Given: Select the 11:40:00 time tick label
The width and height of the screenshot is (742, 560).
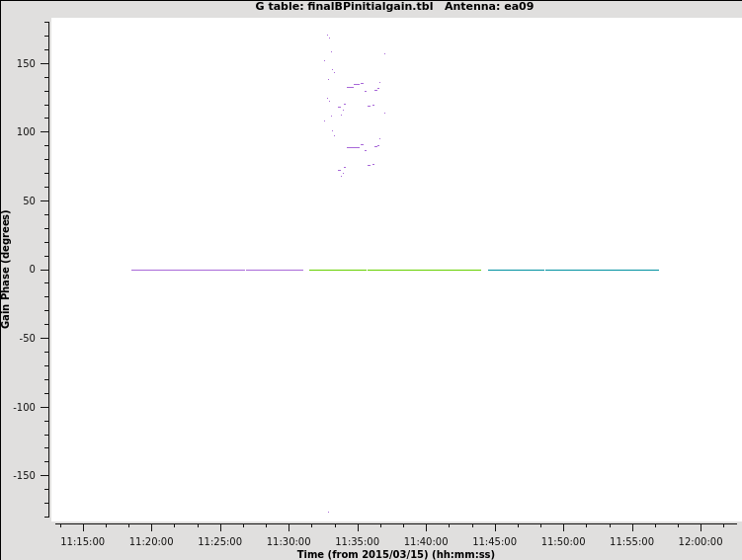Looking at the screenshot, I should click(426, 541).
